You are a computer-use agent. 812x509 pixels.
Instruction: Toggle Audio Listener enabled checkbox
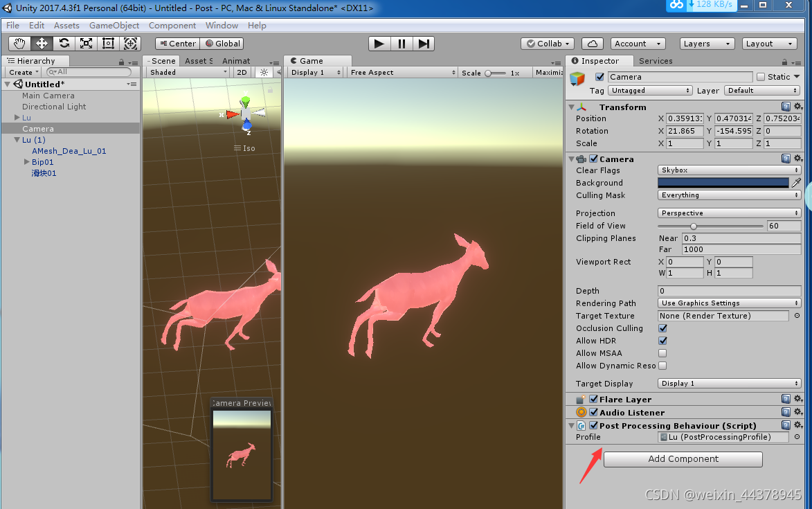point(593,411)
